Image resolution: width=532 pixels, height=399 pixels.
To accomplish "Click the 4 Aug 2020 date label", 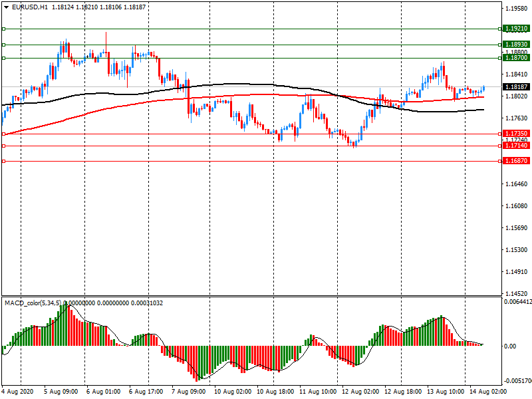I will pyautogui.click(x=18, y=392).
